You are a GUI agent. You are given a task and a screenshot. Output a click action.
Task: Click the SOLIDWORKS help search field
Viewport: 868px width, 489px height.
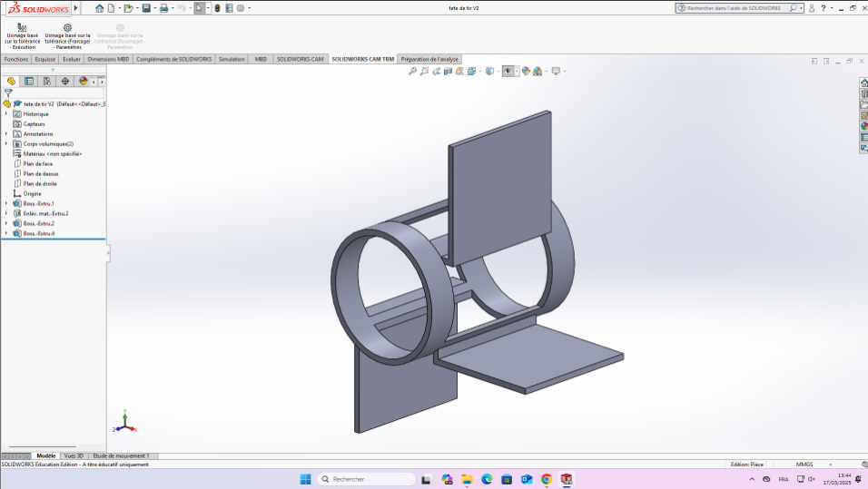735,8
